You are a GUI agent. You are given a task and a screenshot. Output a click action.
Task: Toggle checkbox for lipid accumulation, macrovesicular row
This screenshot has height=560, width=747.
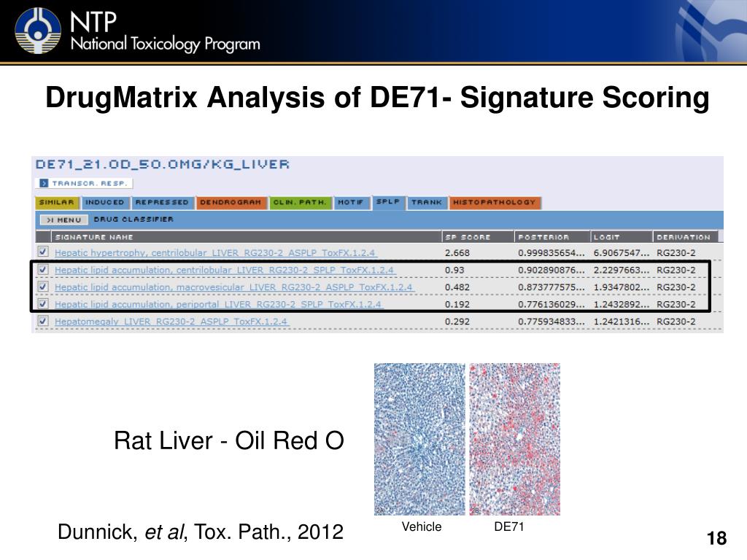tap(43, 287)
